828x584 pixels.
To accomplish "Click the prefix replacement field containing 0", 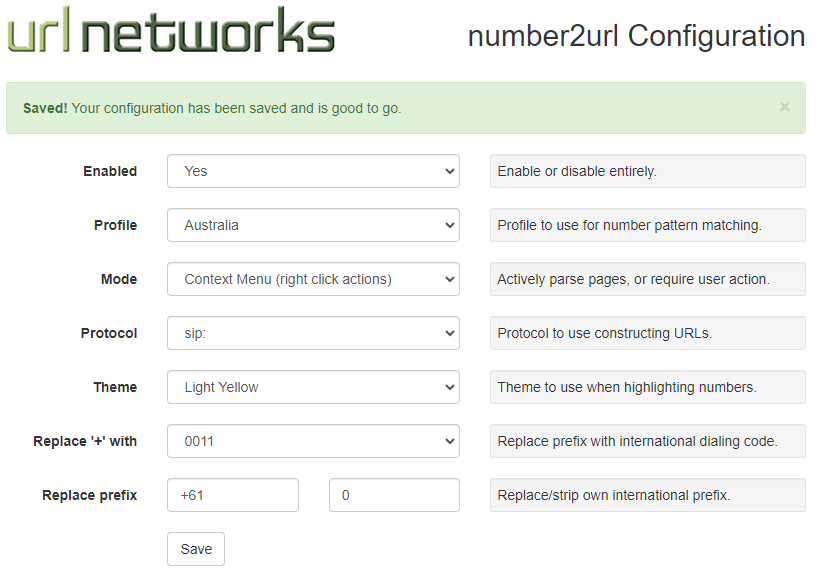I will point(394,495).
